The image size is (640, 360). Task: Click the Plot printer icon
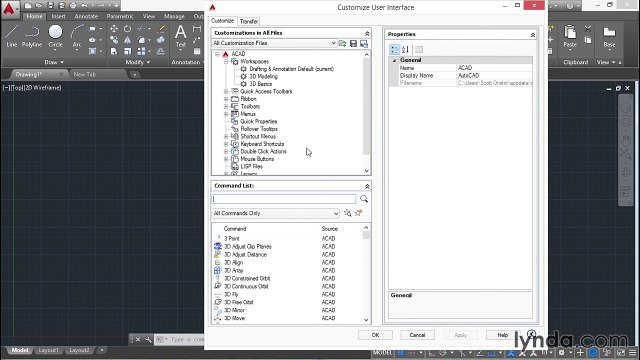tap(73, 6)
